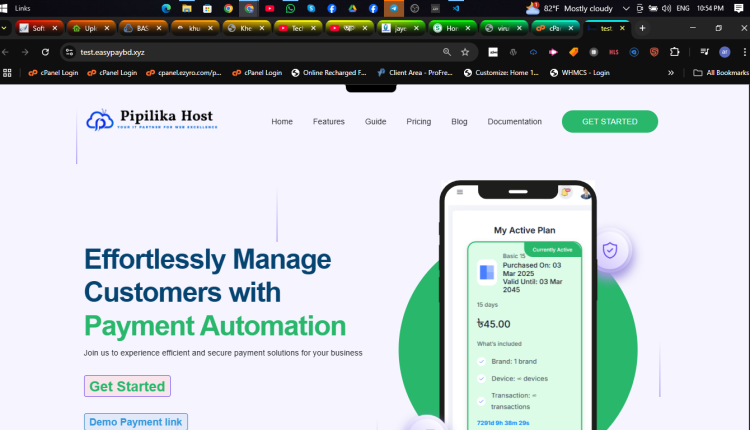Open Microsoft Edge from the taskbar
The image size is (750, 430).
click(x=166, y=8)
